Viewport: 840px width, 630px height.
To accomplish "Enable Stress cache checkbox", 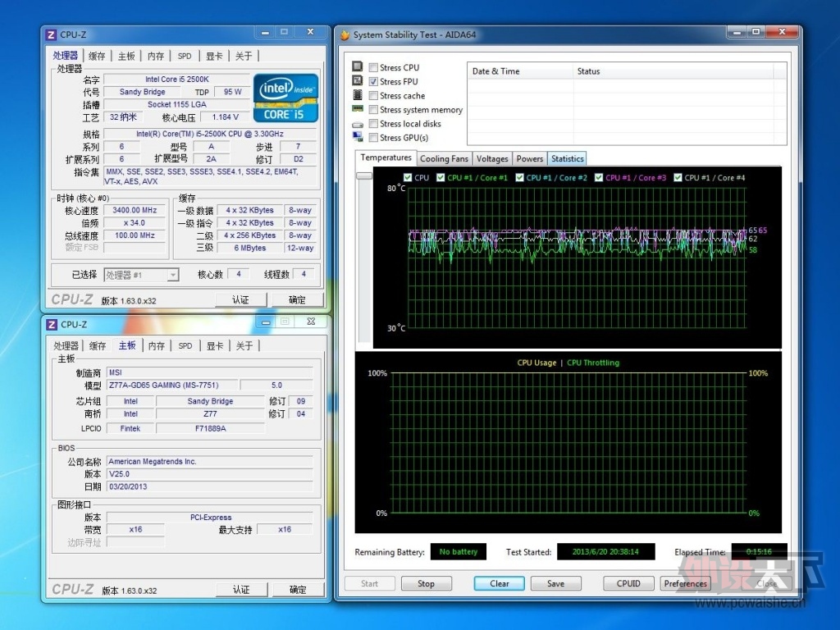I will coord(373,95).
